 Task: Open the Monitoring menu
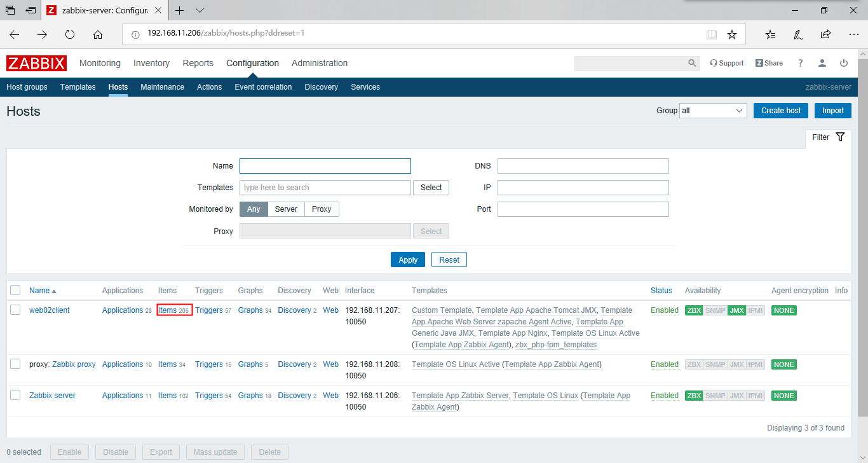pos(100,63)
